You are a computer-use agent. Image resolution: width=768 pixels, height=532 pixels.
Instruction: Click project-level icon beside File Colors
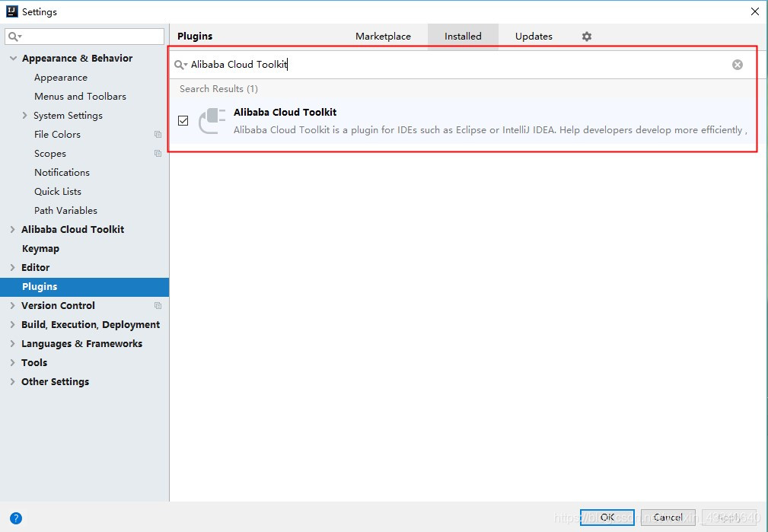158,134
